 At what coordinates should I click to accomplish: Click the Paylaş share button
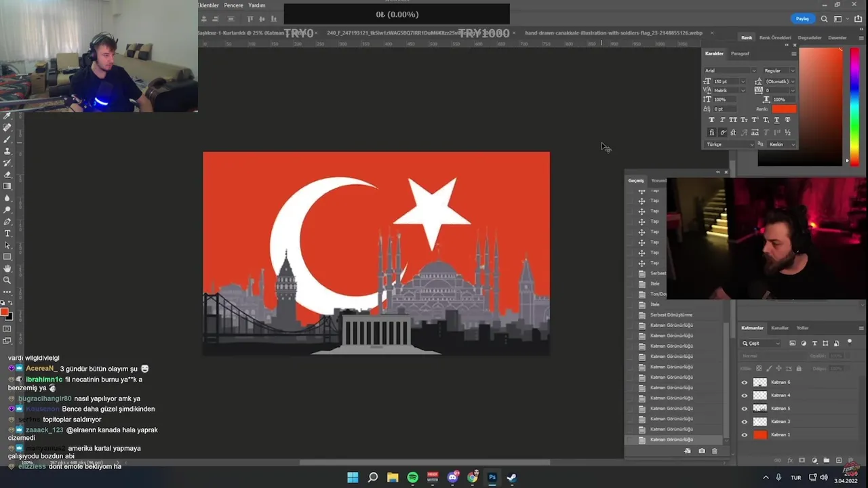coord(802,19)
